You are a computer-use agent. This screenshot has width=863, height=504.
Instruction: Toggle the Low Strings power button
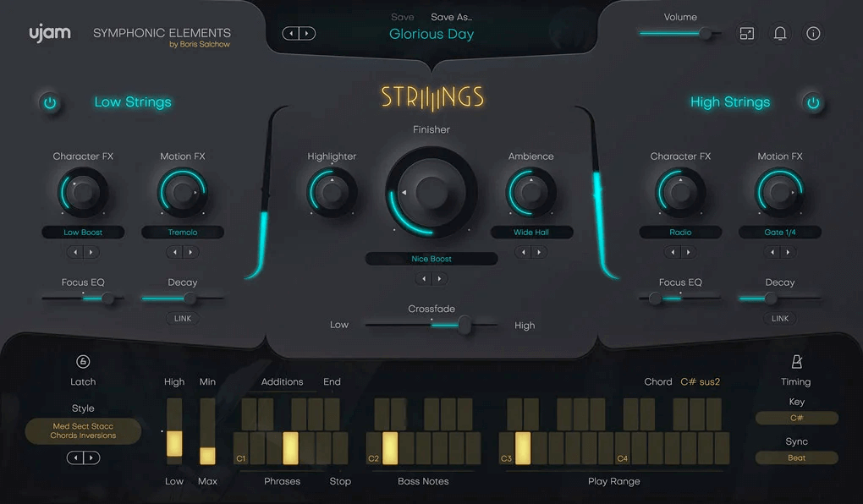tap(49, 101)
